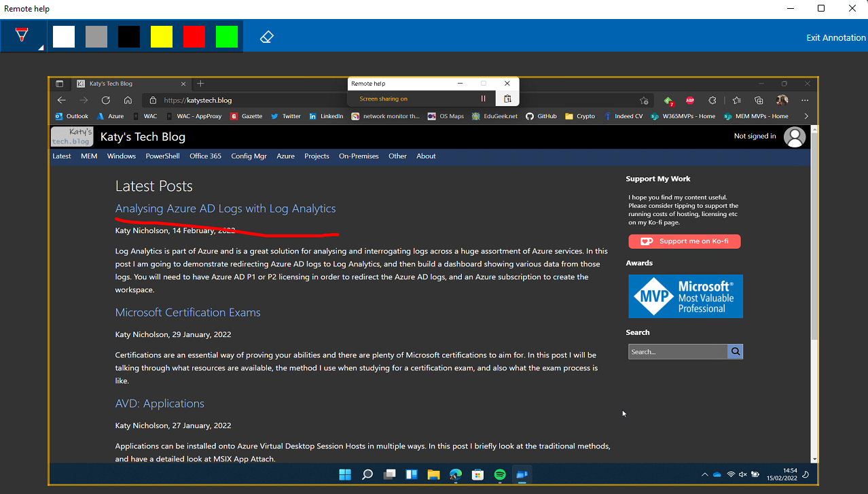
Task: Open the pen tool options dropdown
Action: point(22,37)
